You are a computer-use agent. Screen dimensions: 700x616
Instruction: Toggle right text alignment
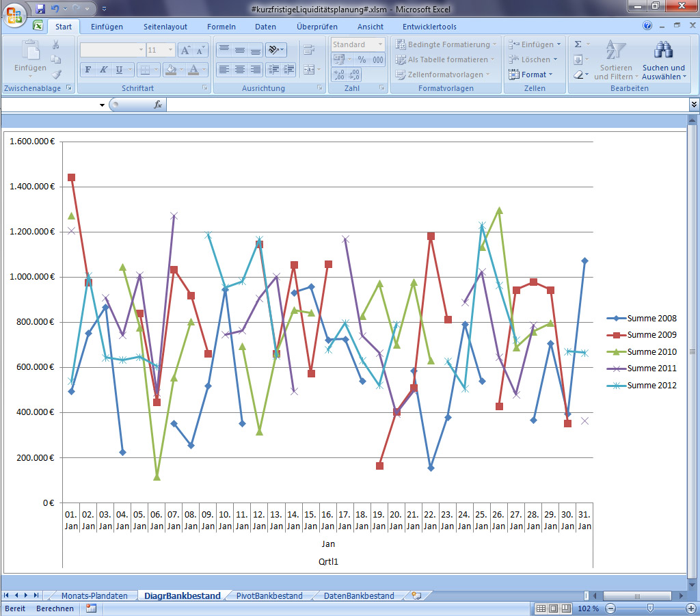256,70
